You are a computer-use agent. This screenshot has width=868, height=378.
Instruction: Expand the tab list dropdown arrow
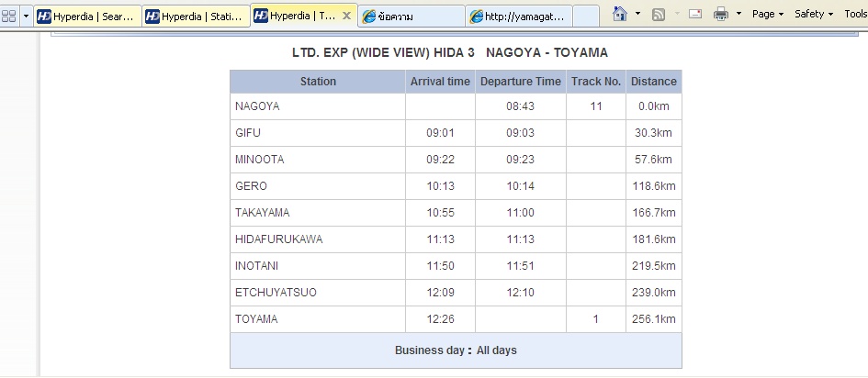point(26,16)
